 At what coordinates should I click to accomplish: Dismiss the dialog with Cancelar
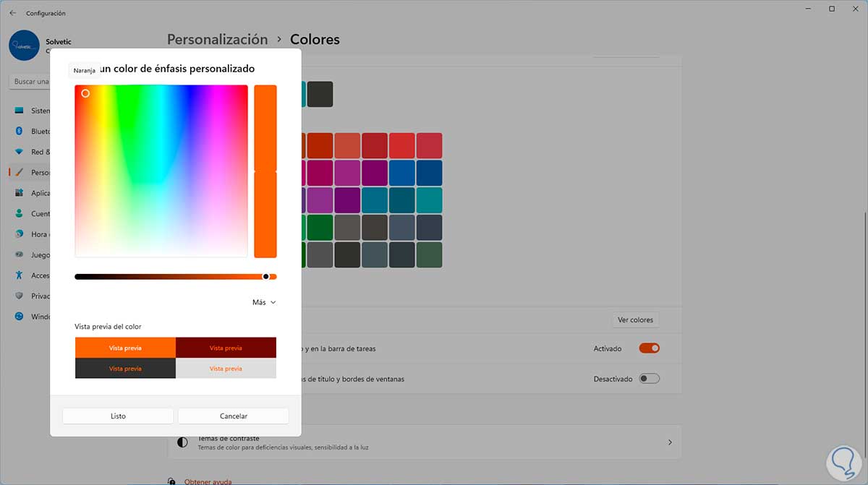tap(234, 416)
